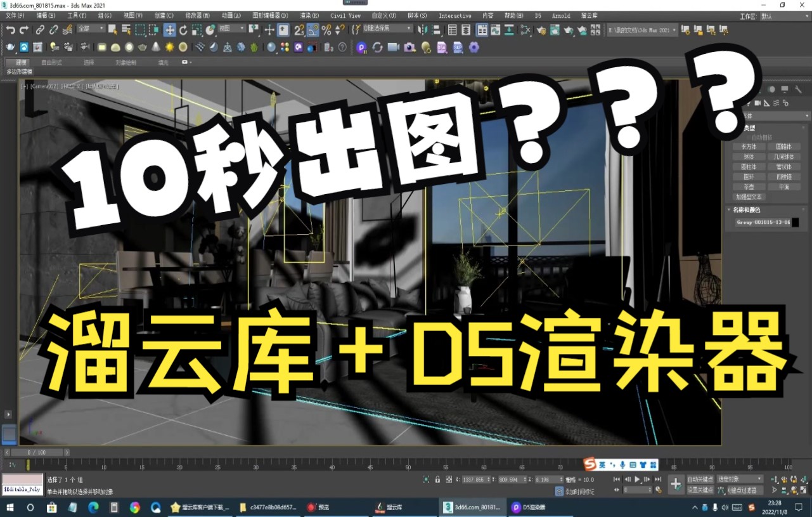Activate the Select and Rotate tool

click(183, 29)
